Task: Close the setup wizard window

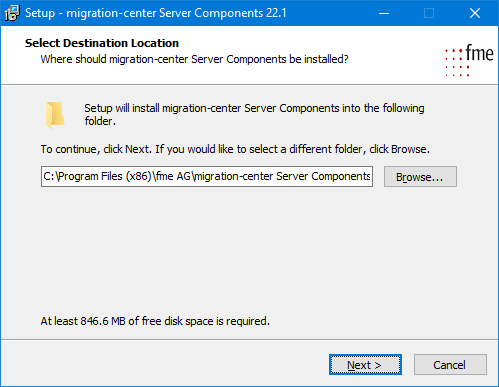Action: coord(475,13)
